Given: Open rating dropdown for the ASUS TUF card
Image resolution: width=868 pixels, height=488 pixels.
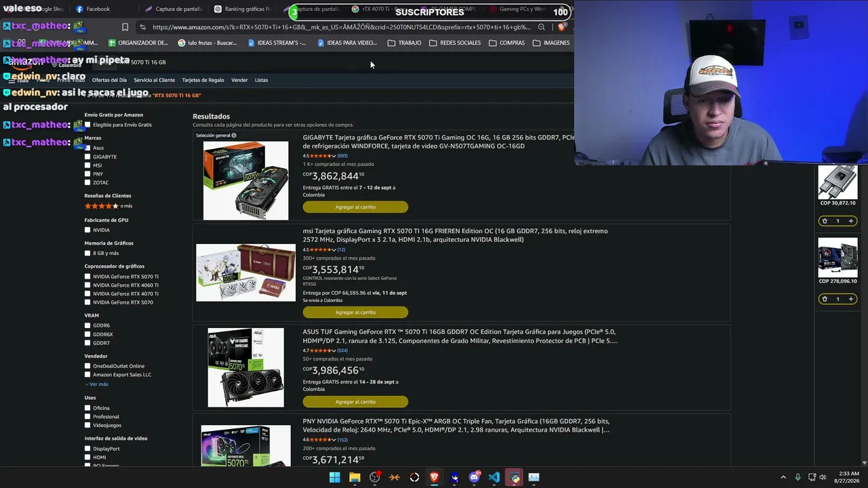Looking at the screenshot, I should click(x=333, y=350).
